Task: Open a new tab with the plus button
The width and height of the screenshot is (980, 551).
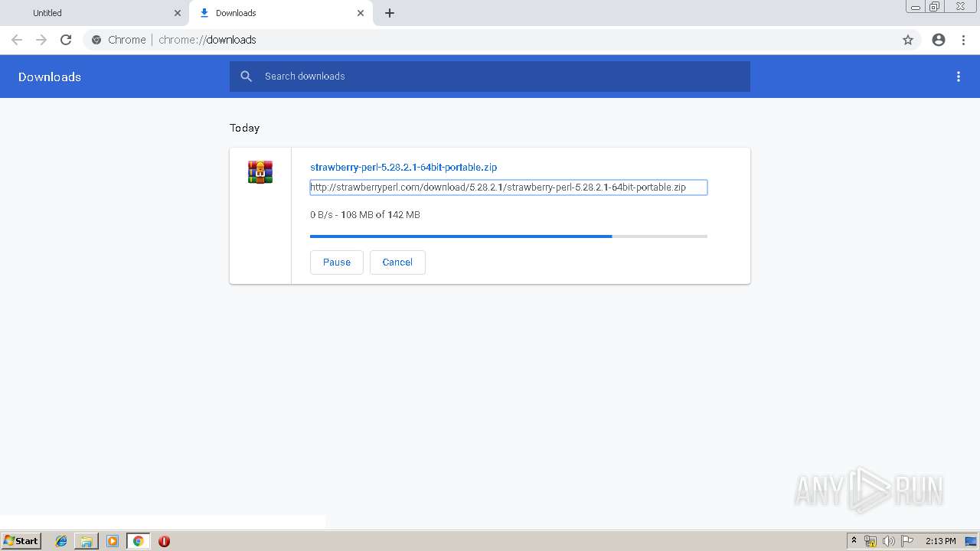Action: tap(390, 13)
